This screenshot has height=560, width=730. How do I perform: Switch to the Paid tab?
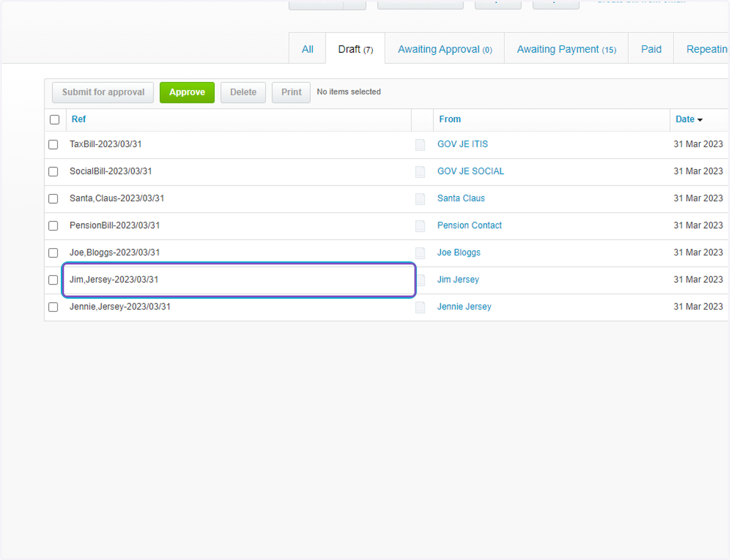coord(651,49)
